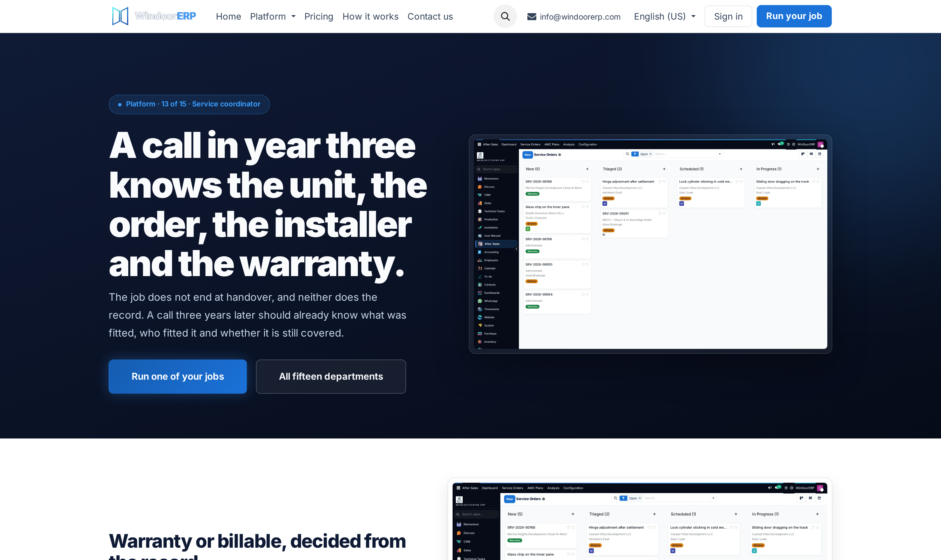Open Hinge adjustment after settlement card, hero screenshot
941x560 pixels.
pyautogui.click(x=634, y=192)
